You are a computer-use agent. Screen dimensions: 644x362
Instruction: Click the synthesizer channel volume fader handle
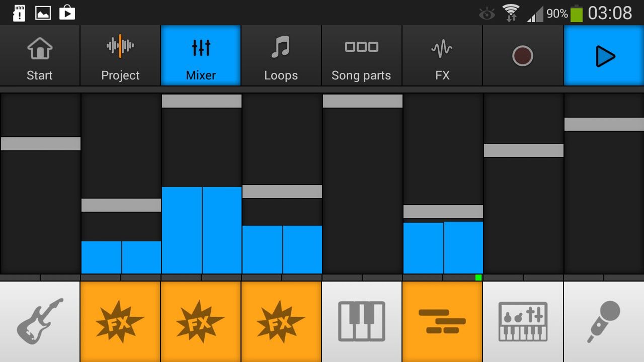coord(524,150)
